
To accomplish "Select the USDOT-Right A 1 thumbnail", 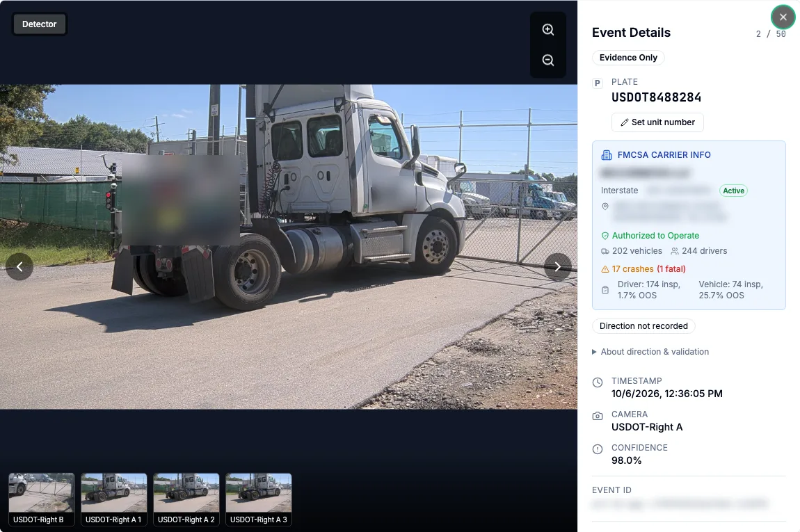I will pyautogui.click(x=114, y=499).
